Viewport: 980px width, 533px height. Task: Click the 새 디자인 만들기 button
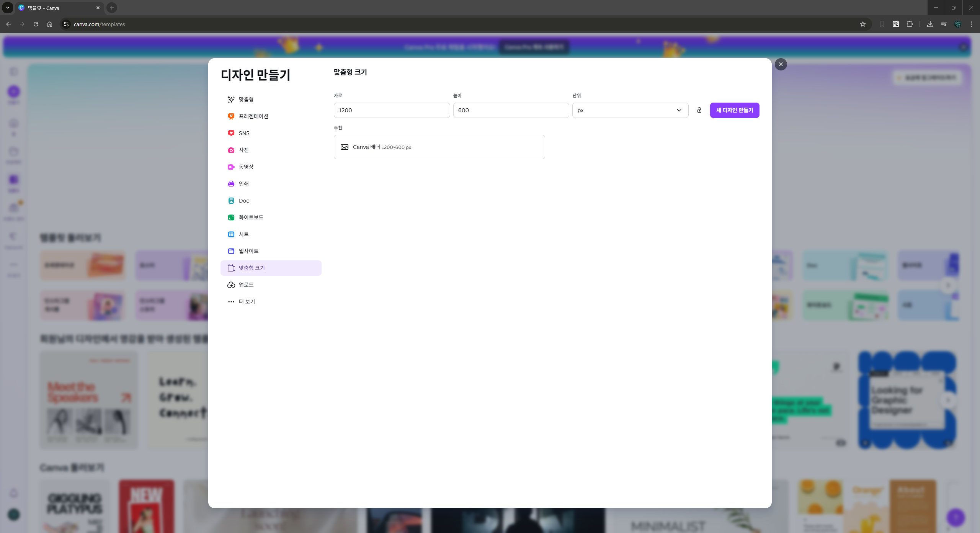coord(734,110)
